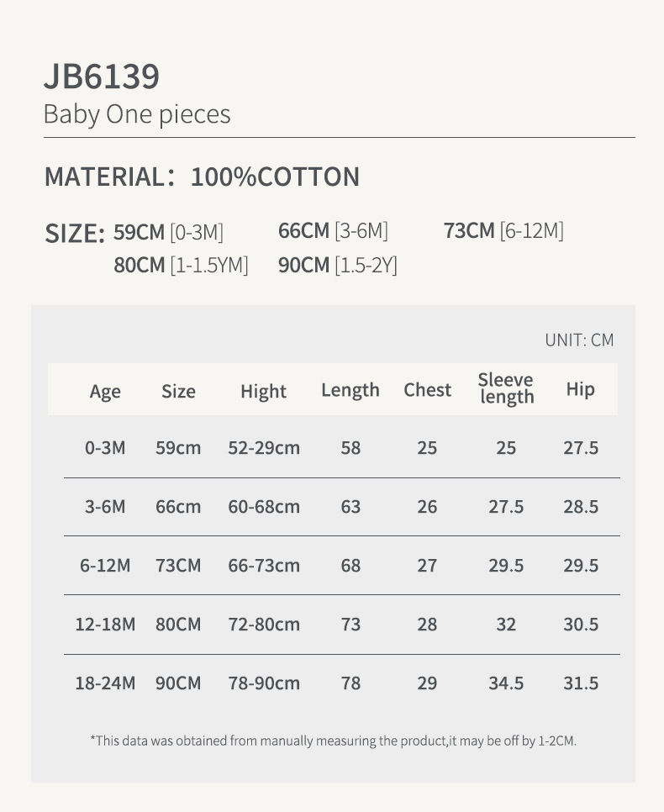Click the Sleeve length column header
This screenshot has height=812, width=664.
click(506, 388)
